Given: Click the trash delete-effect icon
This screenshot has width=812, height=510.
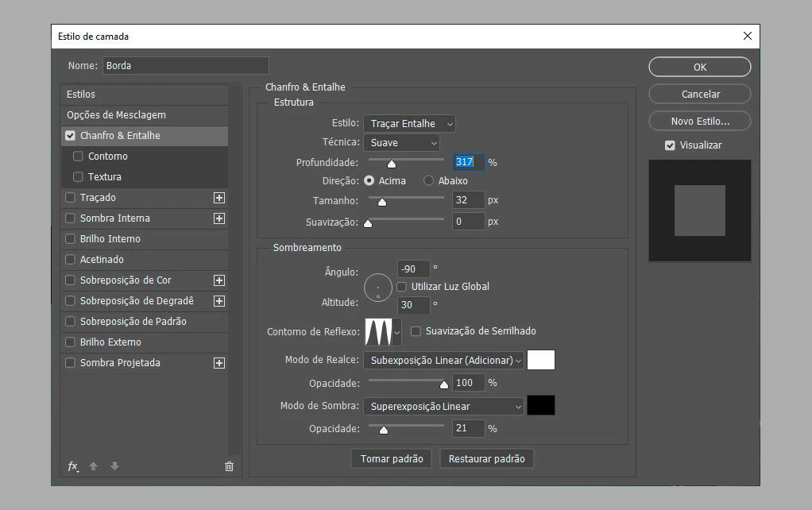Looking at the screenshot, I should click(229, 466).
